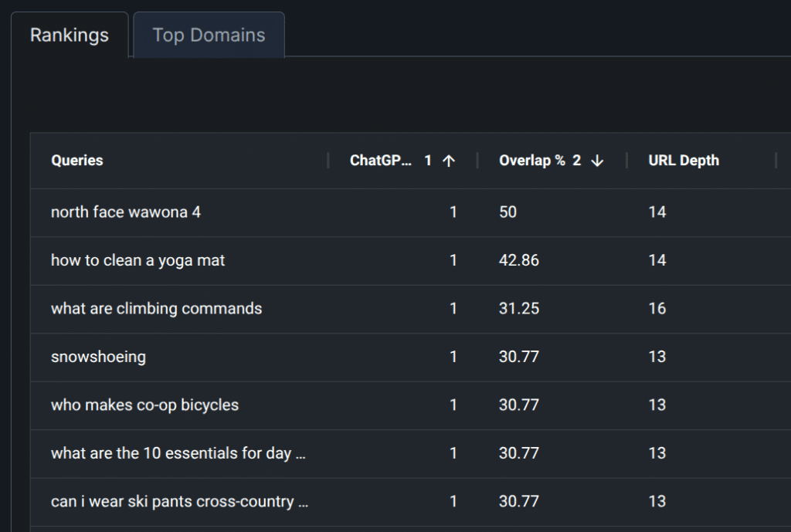791x532 pixels.
Task: Click the "snowshoeing" query cell
Action: click(x=98, y=357)
